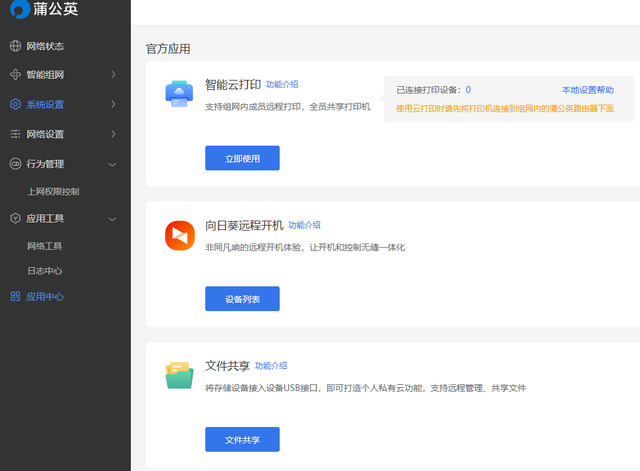The image size is (640, 471).
Task: Click the 已连接打印设备 label
Action: coord(429,90)
